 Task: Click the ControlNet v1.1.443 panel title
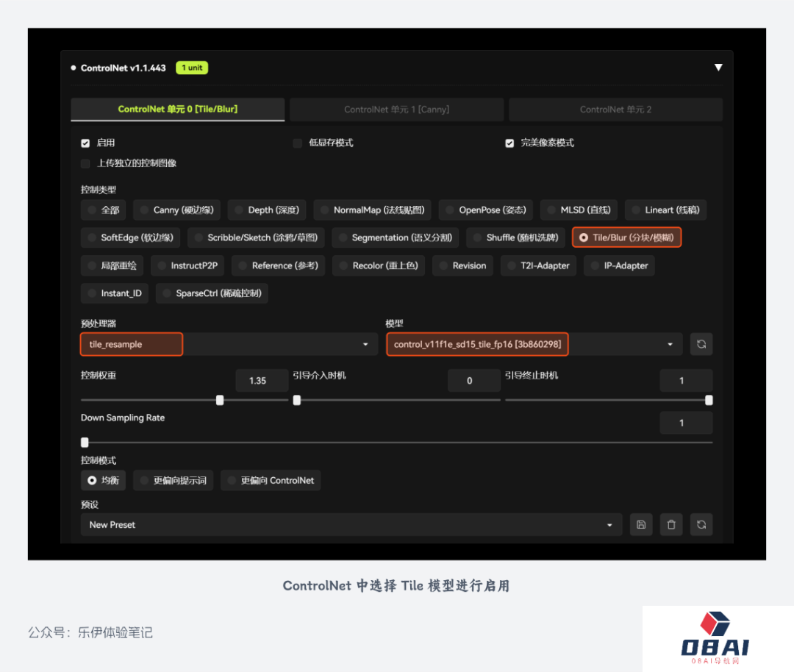coord(123,68)
